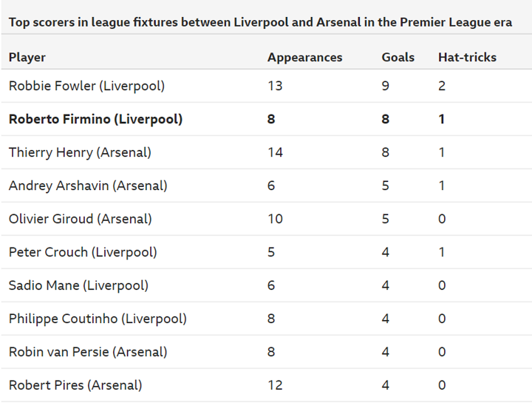The image size is (532, 411).
Task: Click the Player column header
Action: 27,57
